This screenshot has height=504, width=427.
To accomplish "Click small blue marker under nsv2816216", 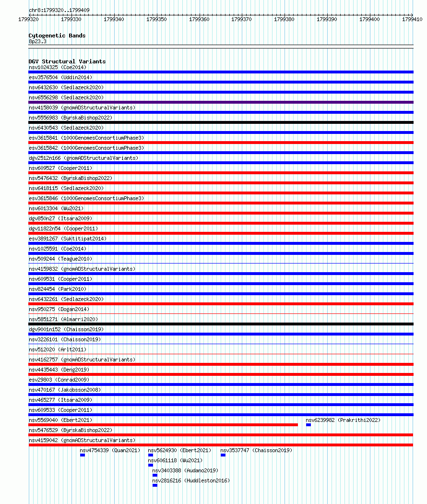I will pyautogui.click(x=155, y=485).
